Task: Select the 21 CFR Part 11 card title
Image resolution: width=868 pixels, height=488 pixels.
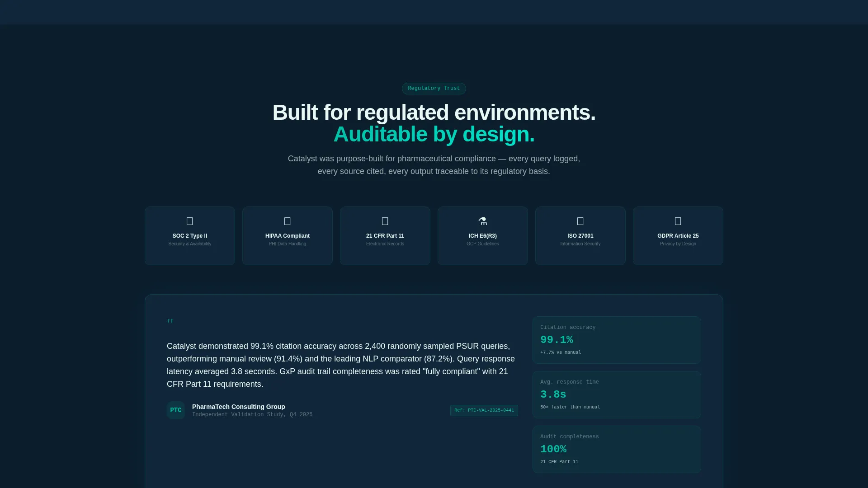Action: click(385, 236)
